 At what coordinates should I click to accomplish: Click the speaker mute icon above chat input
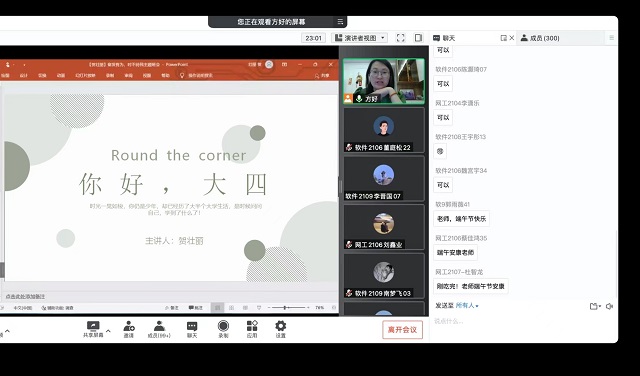[609, 306]
